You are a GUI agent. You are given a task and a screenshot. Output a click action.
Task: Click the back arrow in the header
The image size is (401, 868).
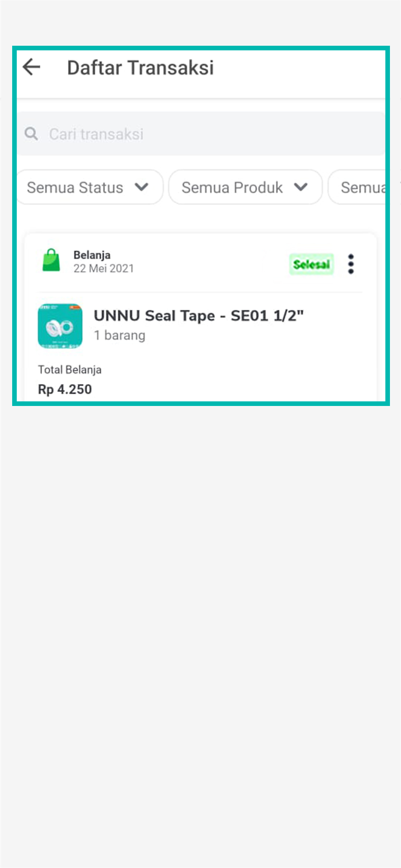32,67
